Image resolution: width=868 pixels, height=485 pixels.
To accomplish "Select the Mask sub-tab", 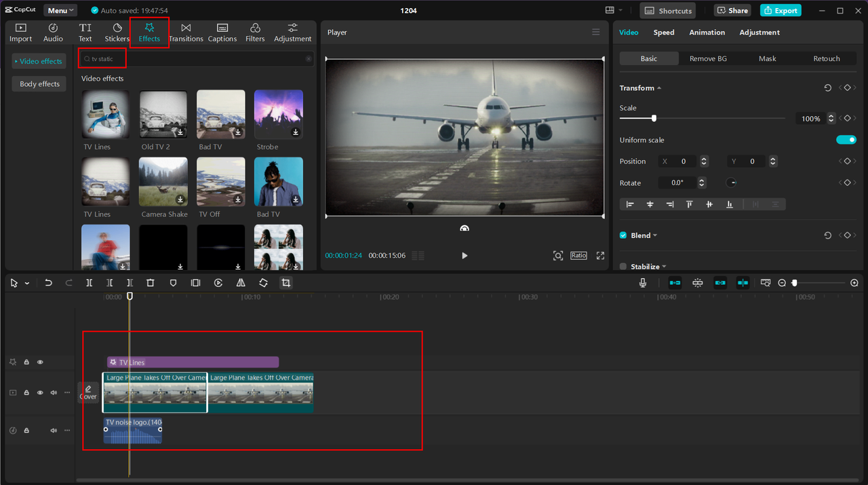I will point(768,59).
